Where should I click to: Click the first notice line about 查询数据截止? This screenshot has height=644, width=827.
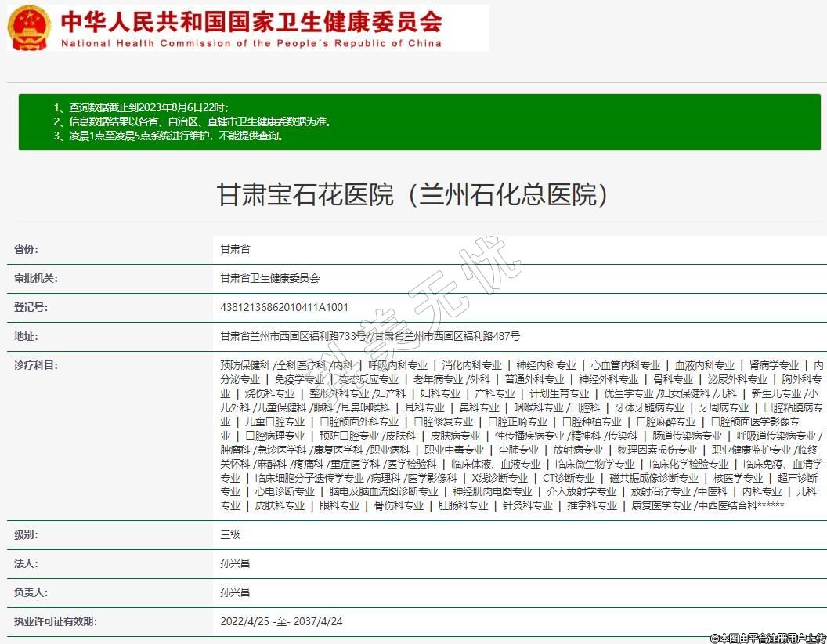(141, 107)
